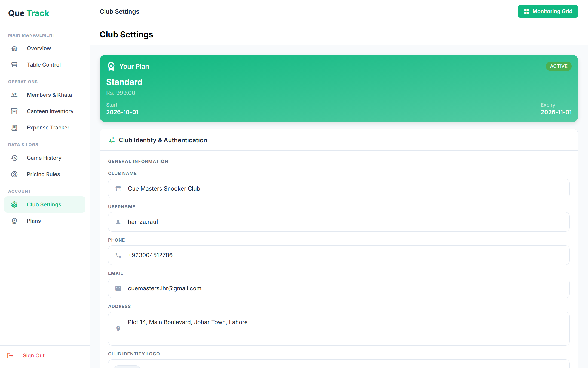Click the Table Control table icon
The height and width of the screenshot is (368, 588).
click(14, 65)
